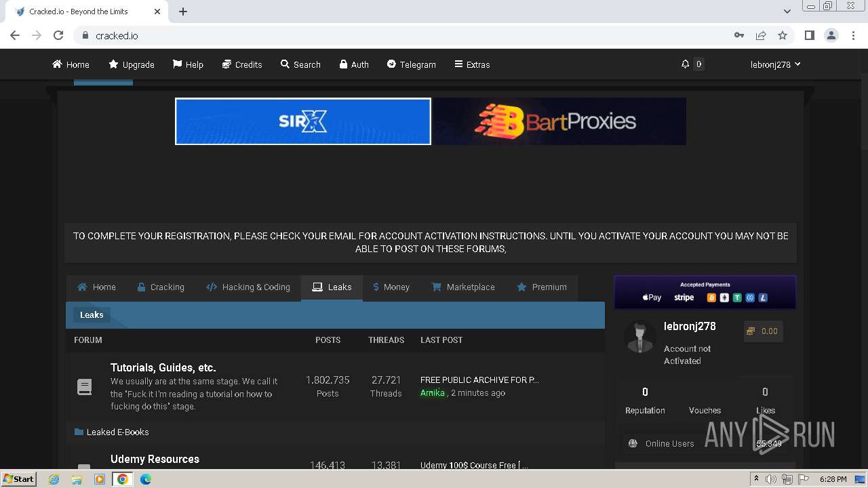Show hidden system tray icons
Viewport: 868px width, 488px height.
[756, 479]
